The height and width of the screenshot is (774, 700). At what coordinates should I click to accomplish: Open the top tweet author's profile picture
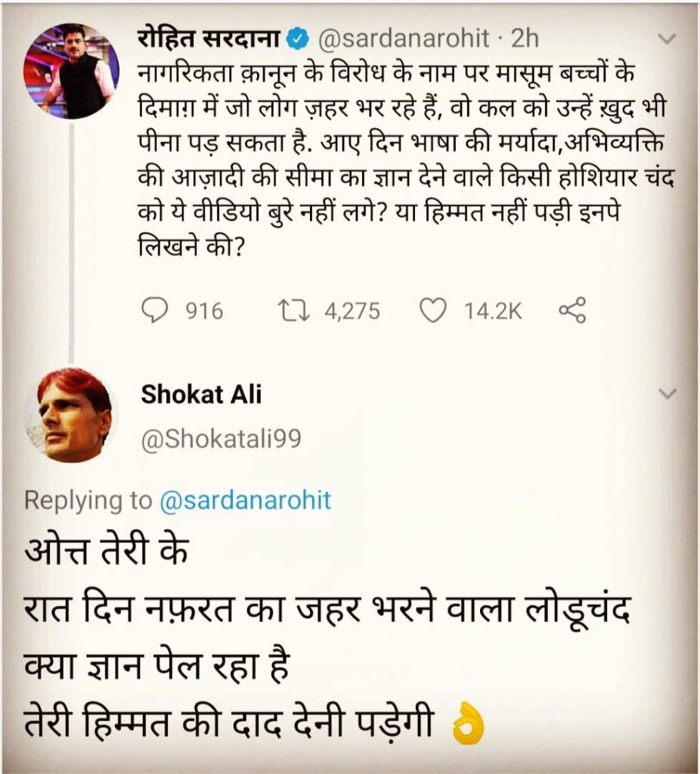[72, 70]
